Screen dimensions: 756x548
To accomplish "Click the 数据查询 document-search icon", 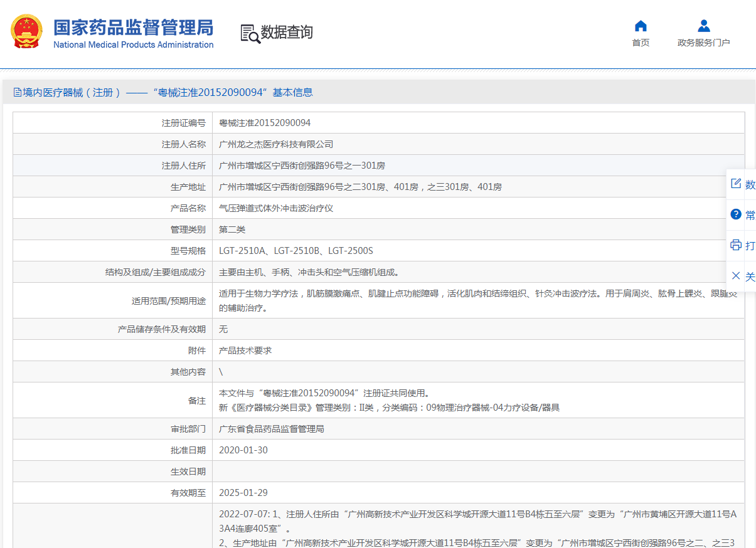I will pyautogui.click(x=250, y=33).
